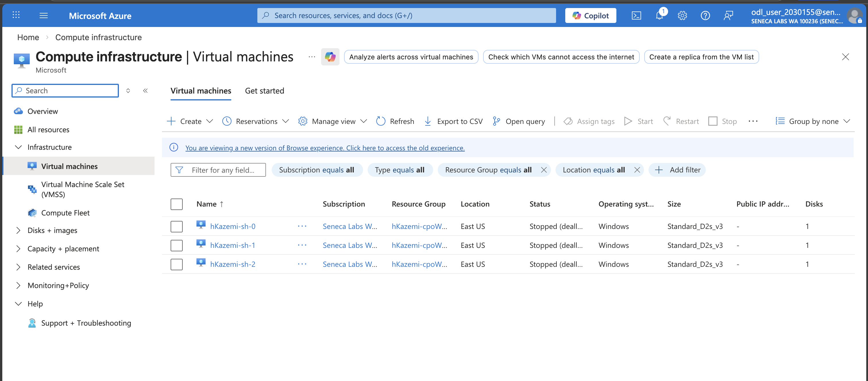Focus the global search resources box
This screenshot has height=381, width=868.
point(407,15)
